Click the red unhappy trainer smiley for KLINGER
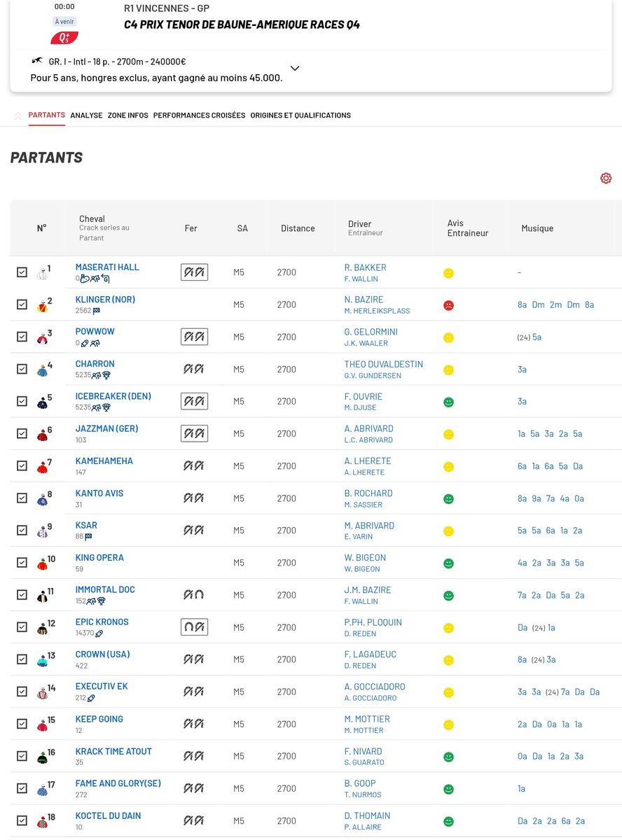This screenshot has height=840, width=622. (x=448, y=304)
